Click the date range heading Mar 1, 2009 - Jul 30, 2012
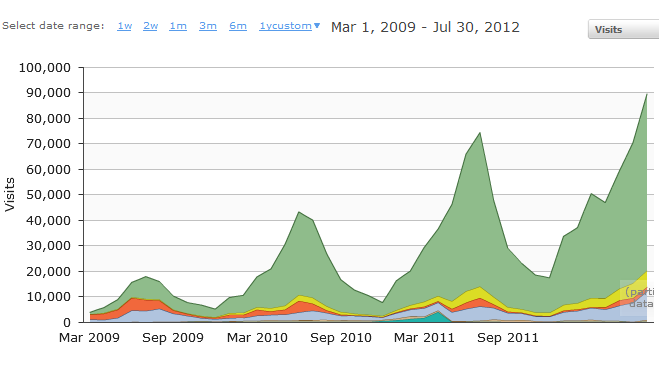This screenshot has height=366, width=659. (425, 27)
